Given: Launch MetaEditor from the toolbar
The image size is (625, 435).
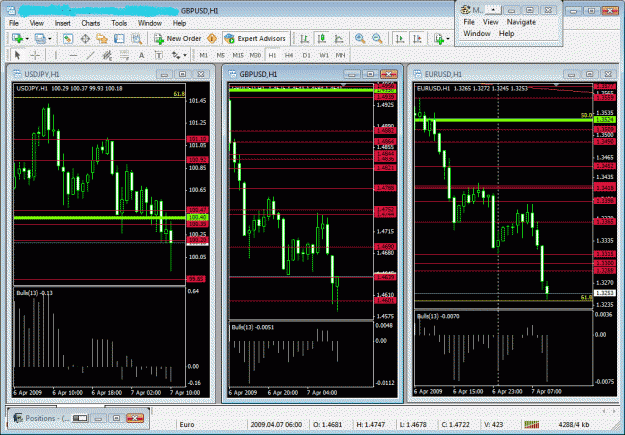Looking at the screenshot, I should [x=212, y=39].
